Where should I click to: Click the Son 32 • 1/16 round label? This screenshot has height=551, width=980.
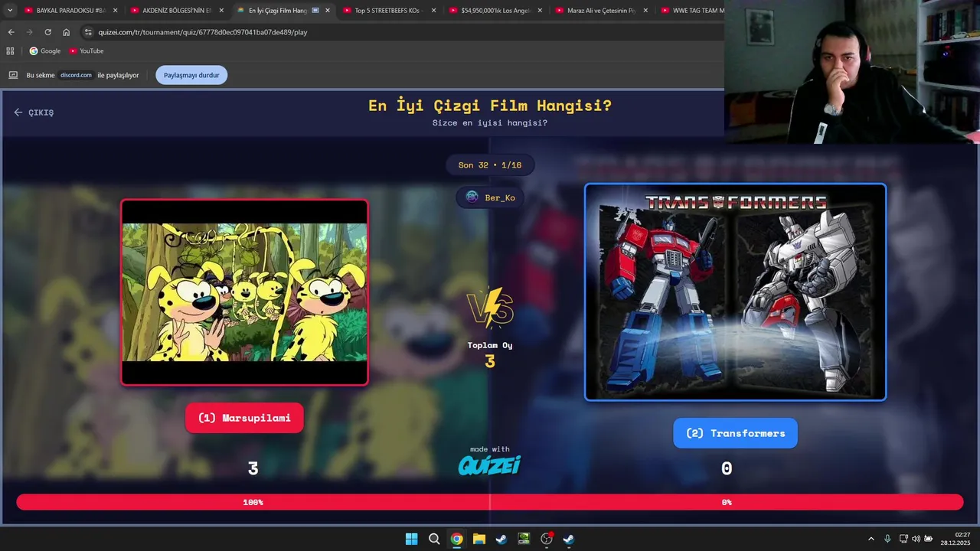point(490,165)
